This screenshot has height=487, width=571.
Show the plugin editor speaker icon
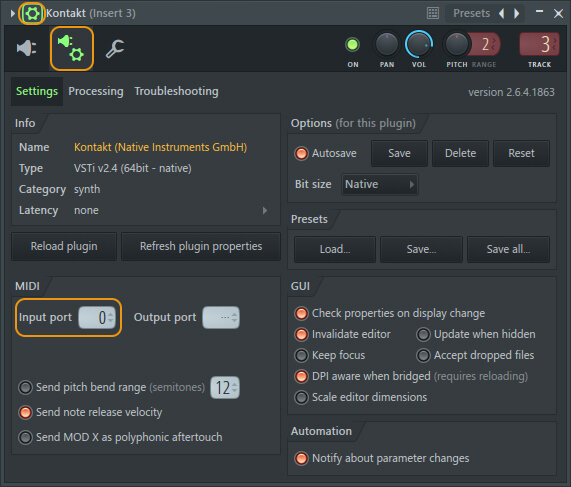[27, 48]
